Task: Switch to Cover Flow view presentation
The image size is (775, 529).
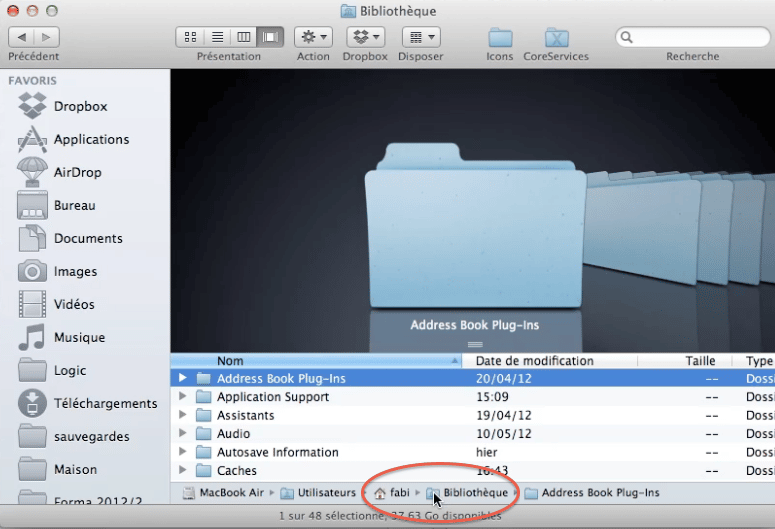Action: pyautogui.click(x=270, y=37)
